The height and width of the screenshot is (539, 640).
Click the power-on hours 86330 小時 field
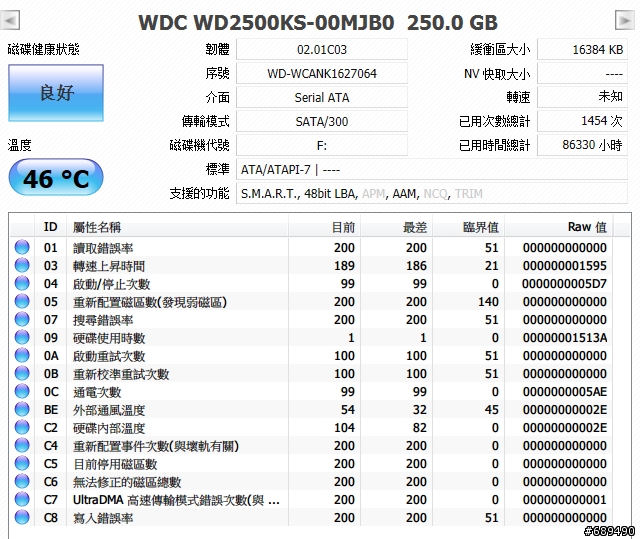[x=582, y=145]
